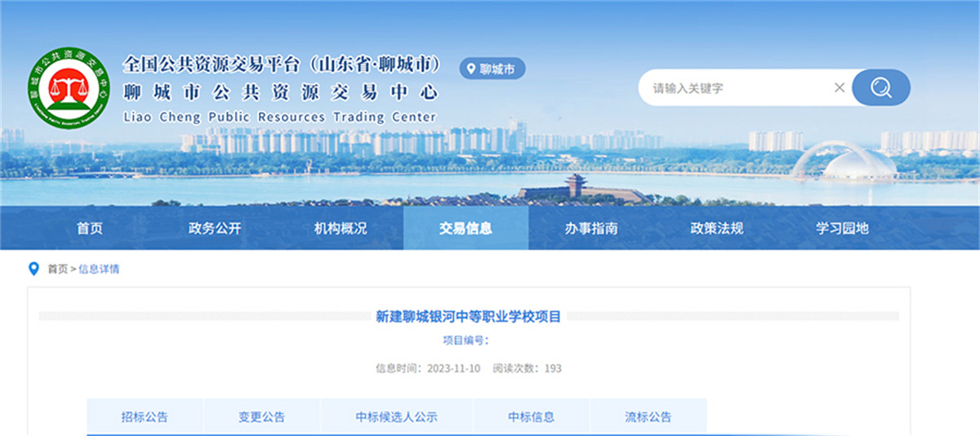Switch to the 变更公告 tab
The height and width of the screenshot is (436, 980).
click(261, 416)
